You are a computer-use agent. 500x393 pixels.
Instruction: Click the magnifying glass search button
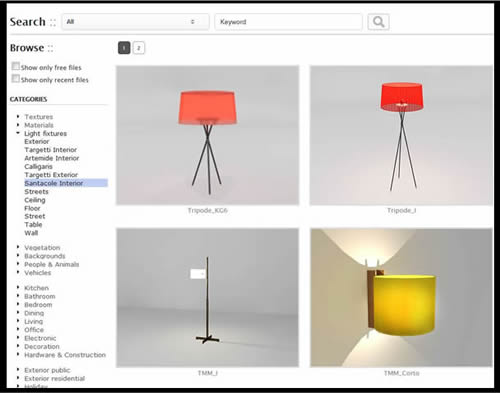coord(378,22)
